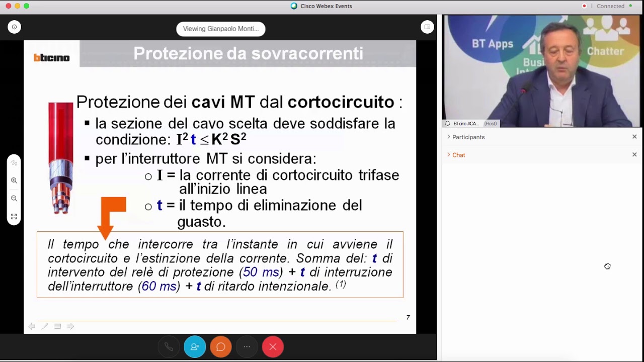Click the green connection status dot

(630, 6)
